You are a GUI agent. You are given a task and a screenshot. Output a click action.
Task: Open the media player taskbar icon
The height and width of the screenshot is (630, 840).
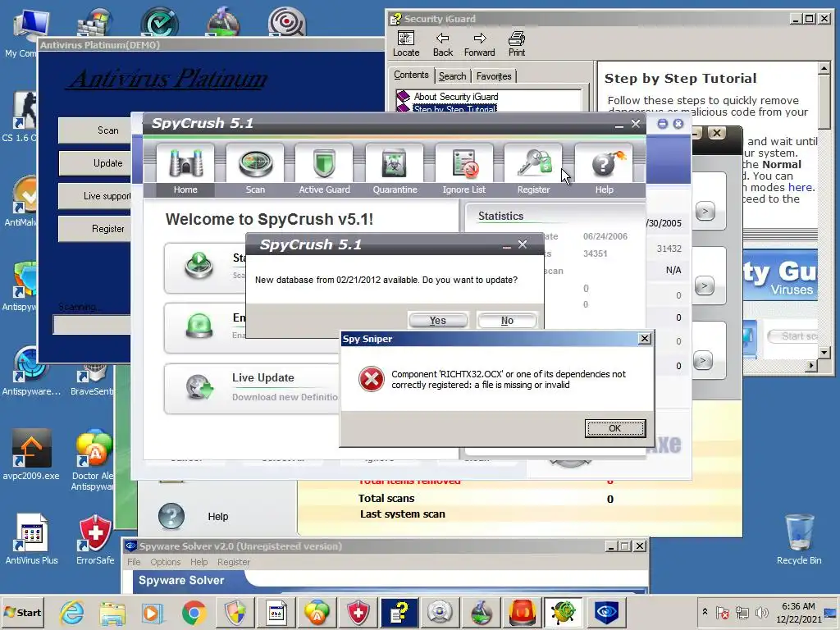(x=153, y=612)
